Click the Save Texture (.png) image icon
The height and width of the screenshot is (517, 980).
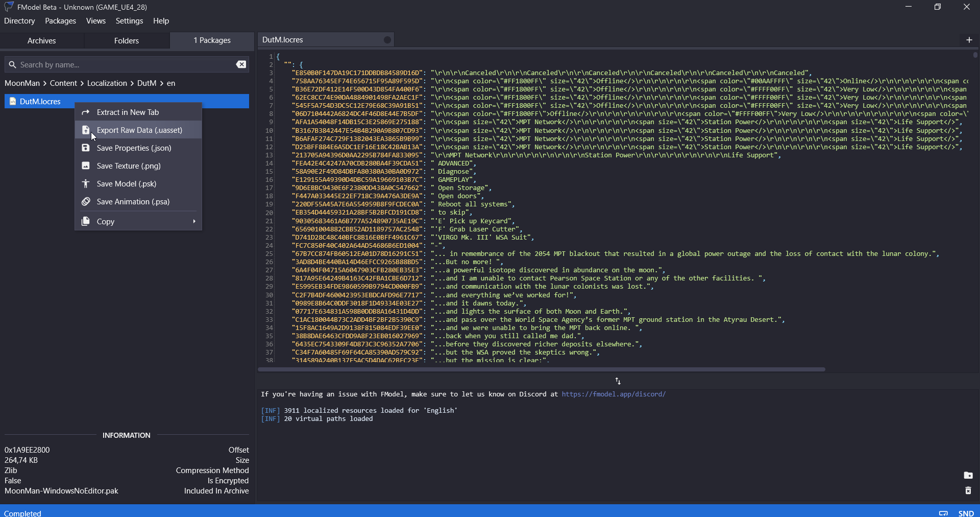86,166
